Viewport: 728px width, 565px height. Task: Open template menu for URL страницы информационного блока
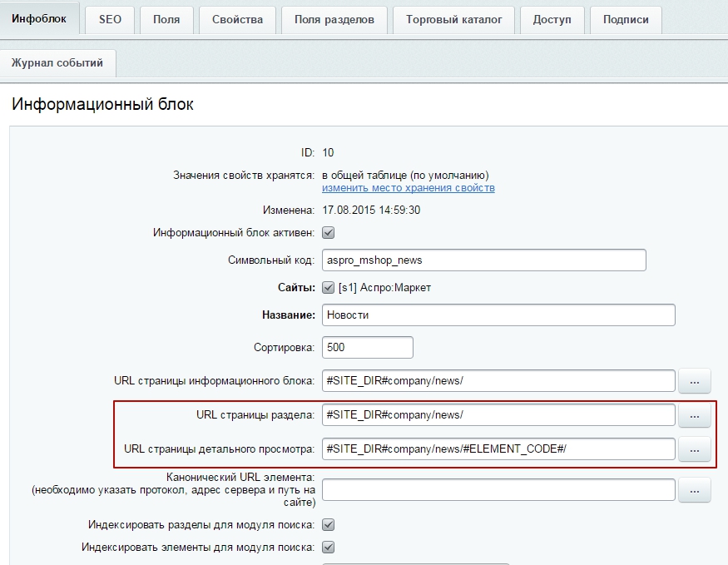point(695,381)
